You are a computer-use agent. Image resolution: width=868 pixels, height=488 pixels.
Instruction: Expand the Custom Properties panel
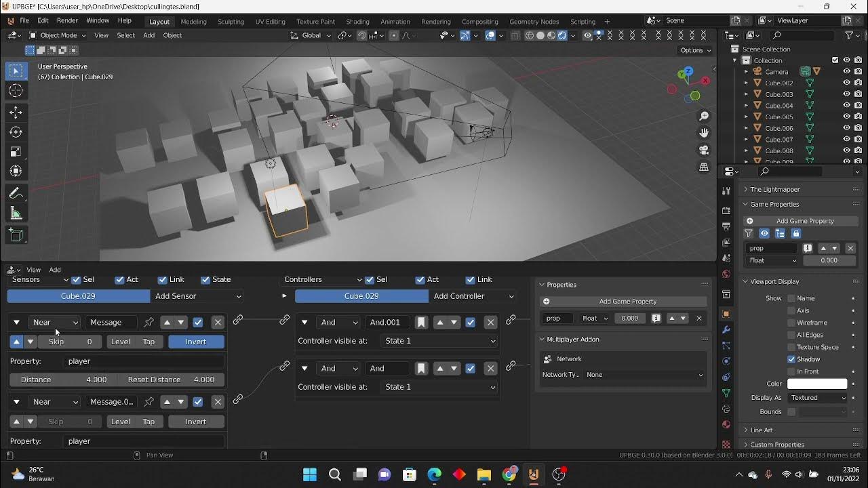(x=776, y=445)
